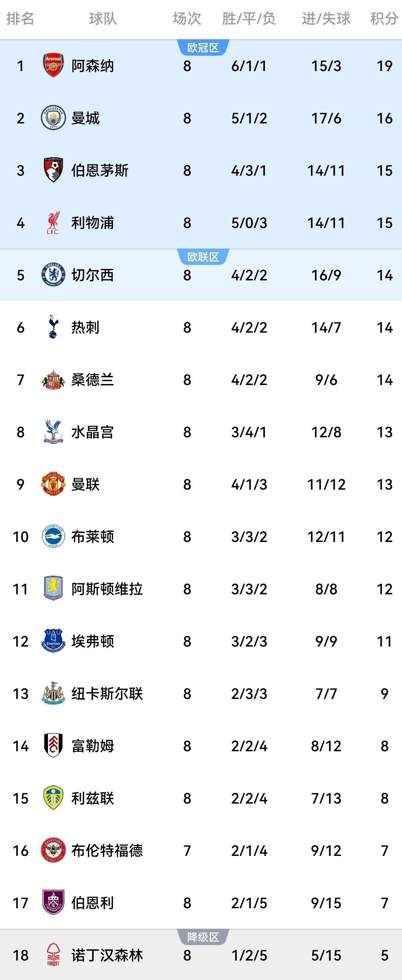This screenshot has width=402, height=980.
Task: Open team name 阿斯顿维拉
Action: 107,589
